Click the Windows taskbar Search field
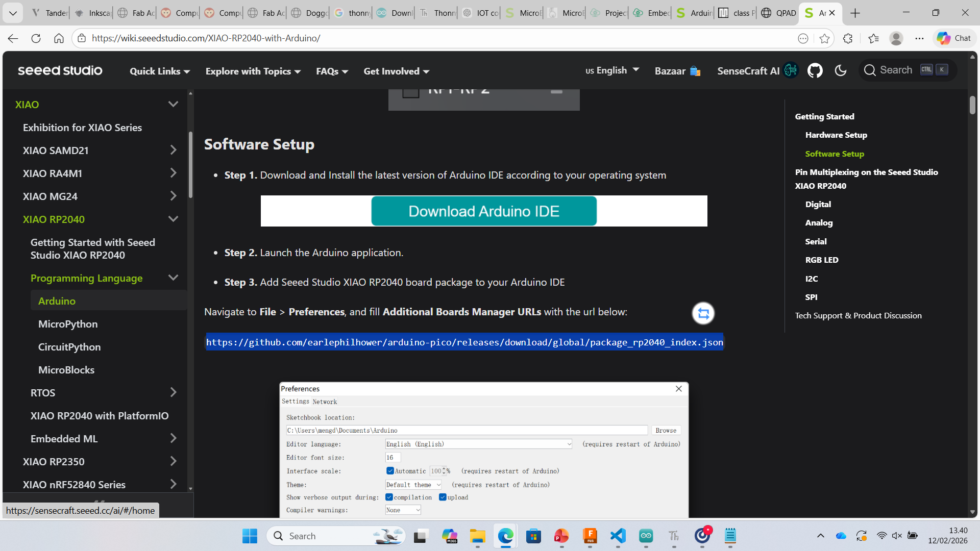This screenshot has width=980, height=551. point(337,536)
